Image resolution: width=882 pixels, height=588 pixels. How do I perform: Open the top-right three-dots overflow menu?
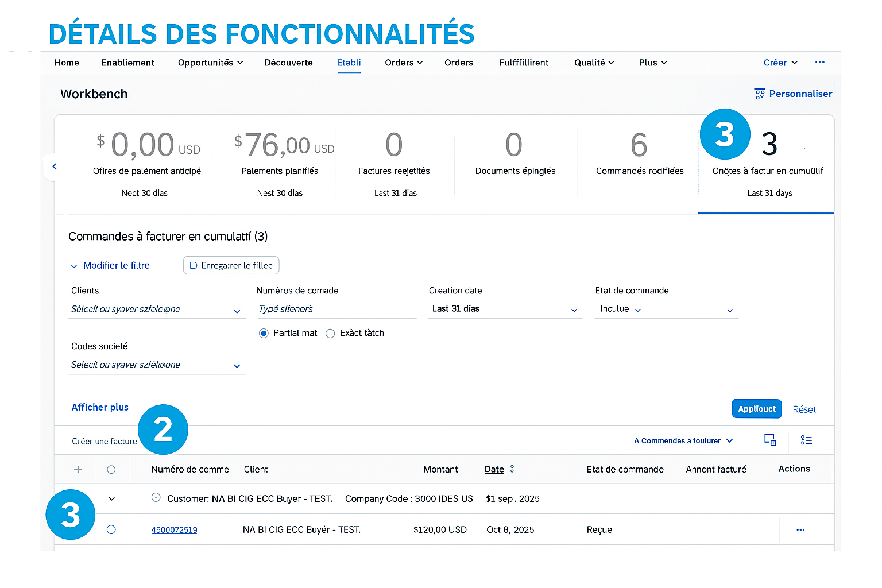click(x=819, y=62)
